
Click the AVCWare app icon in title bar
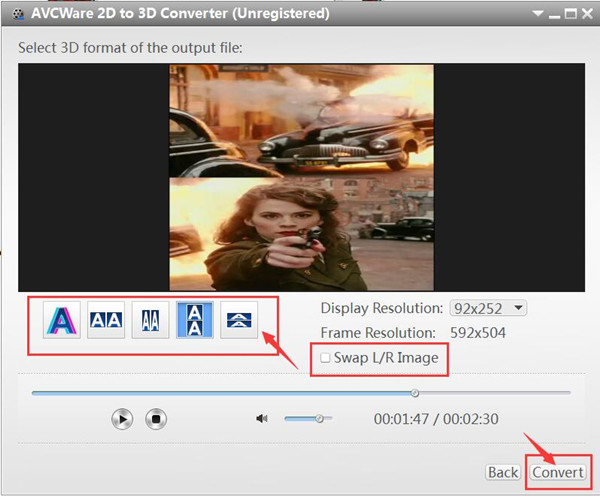point(18,14)
